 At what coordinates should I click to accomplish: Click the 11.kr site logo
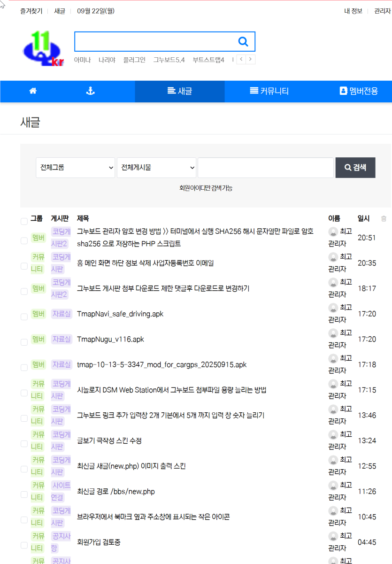[x=44, y=47]
